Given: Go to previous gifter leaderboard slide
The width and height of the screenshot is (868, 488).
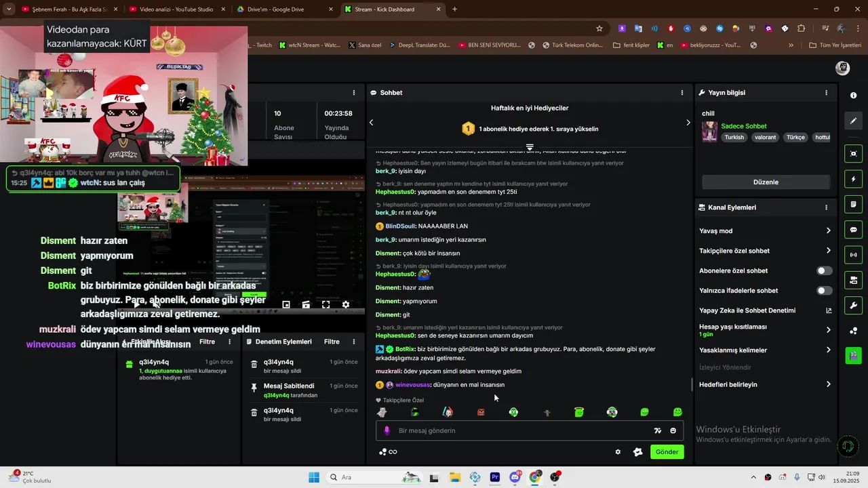Looking at the screenshot, I should pyautogui.click(x=371, y=123).
